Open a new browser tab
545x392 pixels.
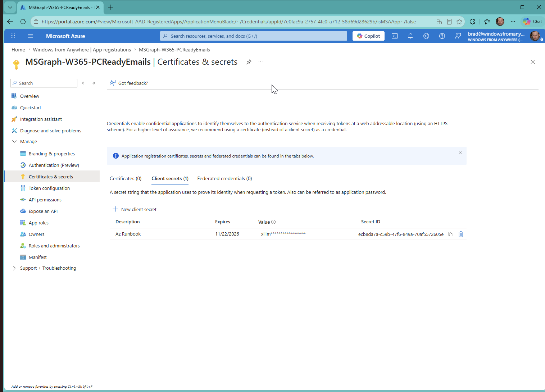click(x=111, y=7)
